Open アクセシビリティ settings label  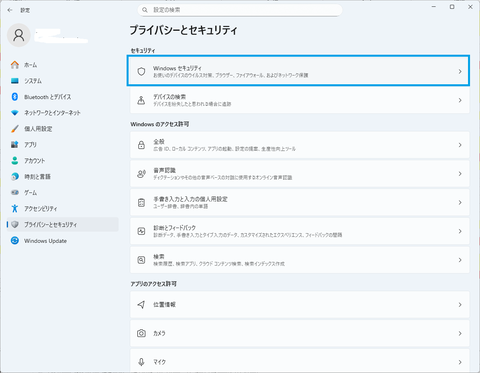tap(40, 209)
